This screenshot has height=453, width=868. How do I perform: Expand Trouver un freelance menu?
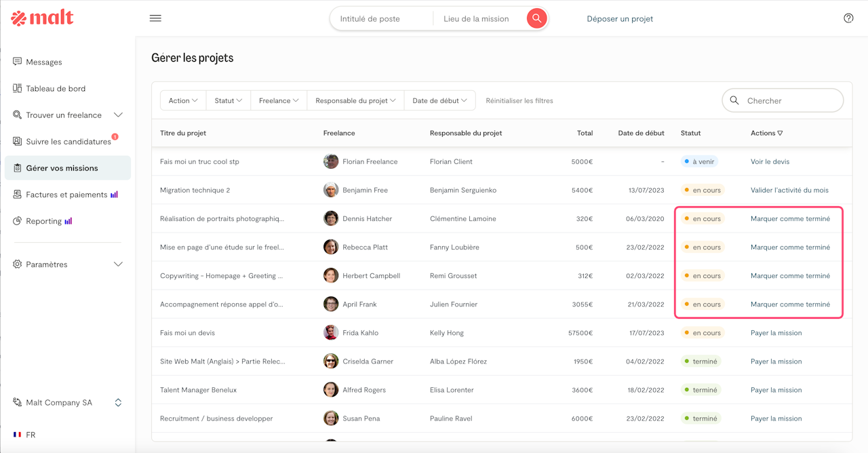[x=118, y=115]
